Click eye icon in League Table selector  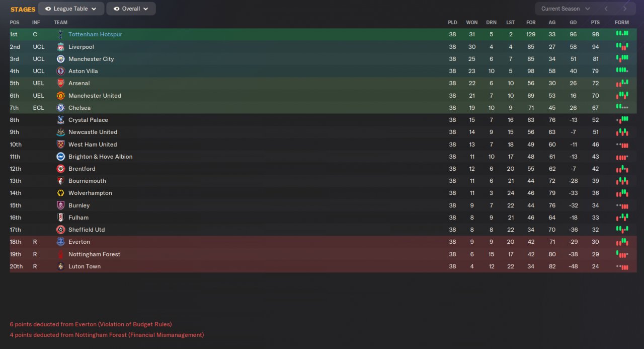click(x=48, y=9)
